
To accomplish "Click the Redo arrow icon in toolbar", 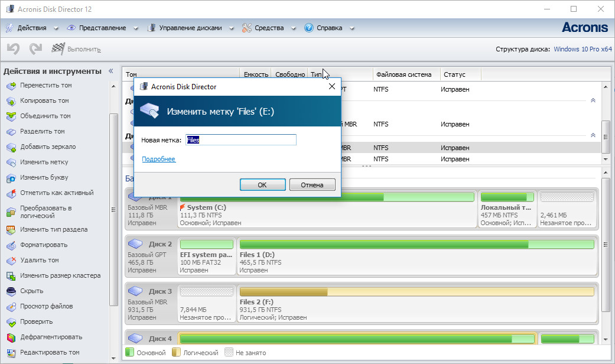I will [x=35, y=49].
